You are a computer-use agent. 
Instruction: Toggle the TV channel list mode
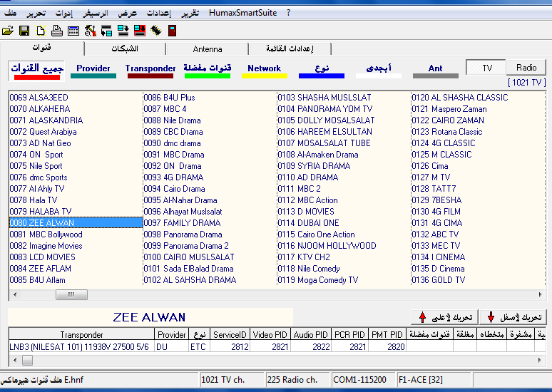486,68
